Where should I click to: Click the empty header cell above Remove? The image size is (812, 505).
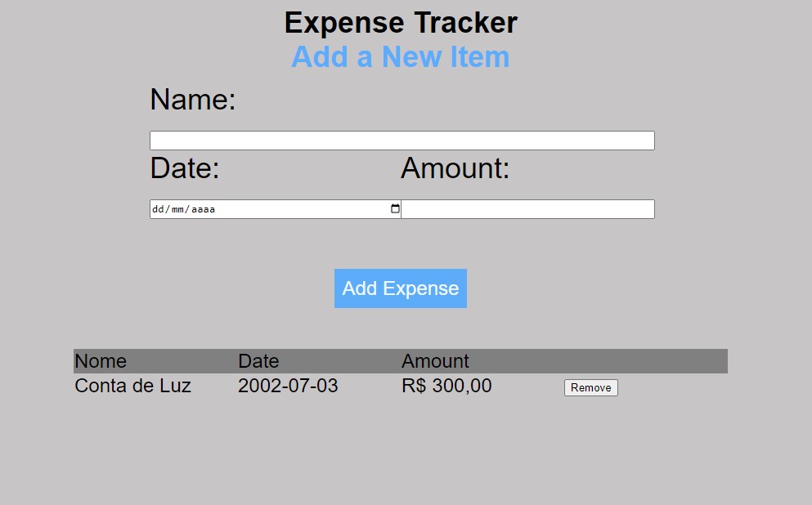click(646, 361)
